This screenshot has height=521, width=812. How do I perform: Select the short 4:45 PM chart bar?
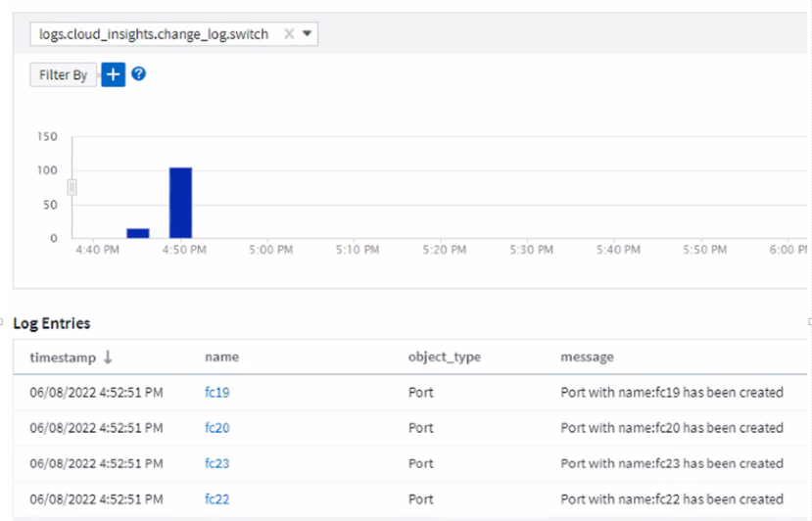tap(138, 232)
